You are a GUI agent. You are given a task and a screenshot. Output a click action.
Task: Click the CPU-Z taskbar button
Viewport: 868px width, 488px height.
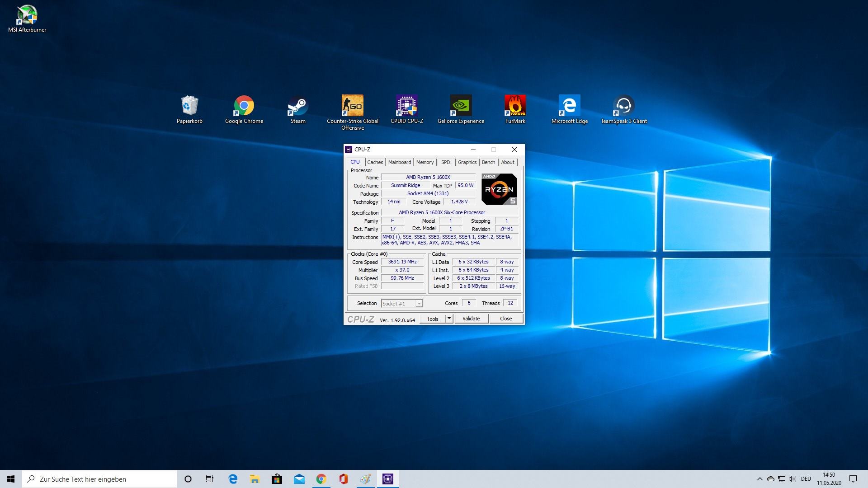coord(388,479)
